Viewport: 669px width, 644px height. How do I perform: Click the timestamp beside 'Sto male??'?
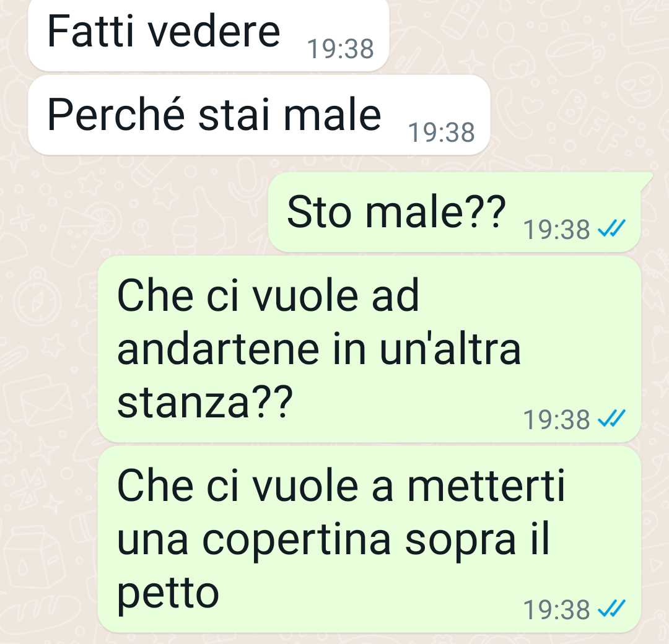click(x=556, y=230)
